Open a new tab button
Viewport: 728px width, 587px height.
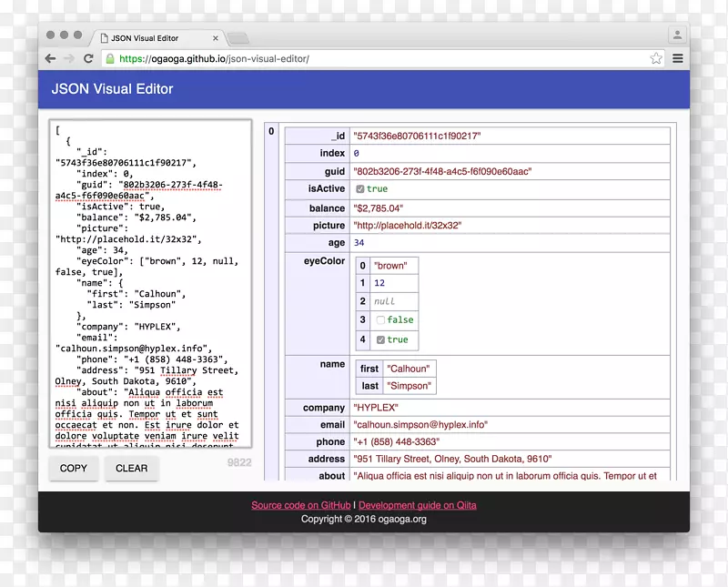coord(238,38)
